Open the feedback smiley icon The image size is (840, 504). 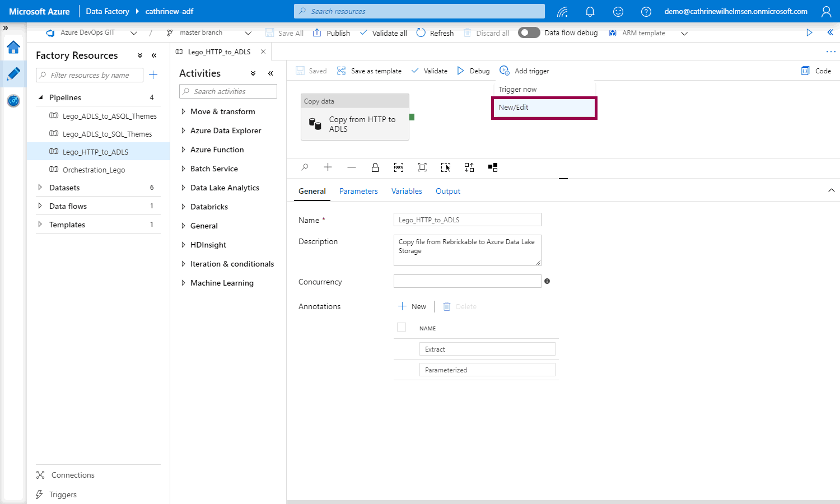point(618,12)
